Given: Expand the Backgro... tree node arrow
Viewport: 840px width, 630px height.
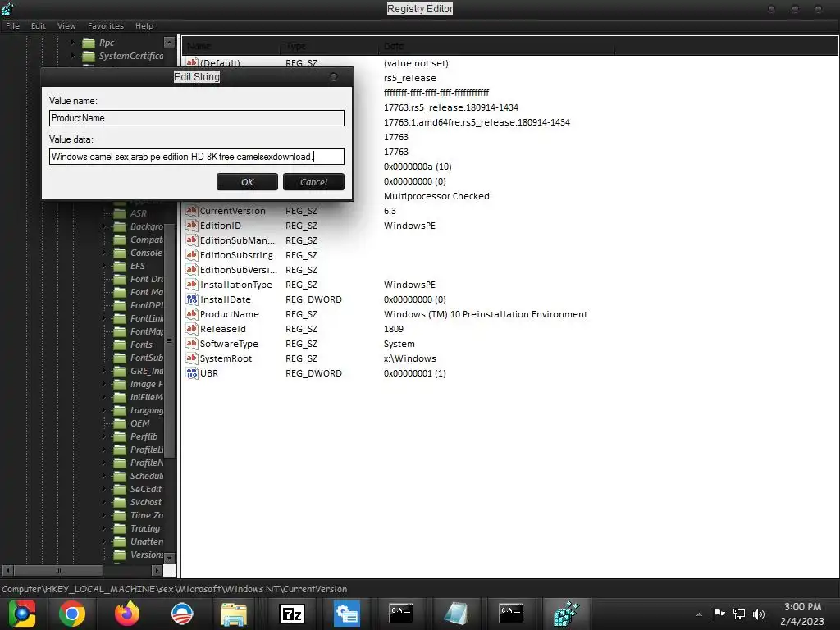Looking at the screenshot, I should tap(104, 226).
